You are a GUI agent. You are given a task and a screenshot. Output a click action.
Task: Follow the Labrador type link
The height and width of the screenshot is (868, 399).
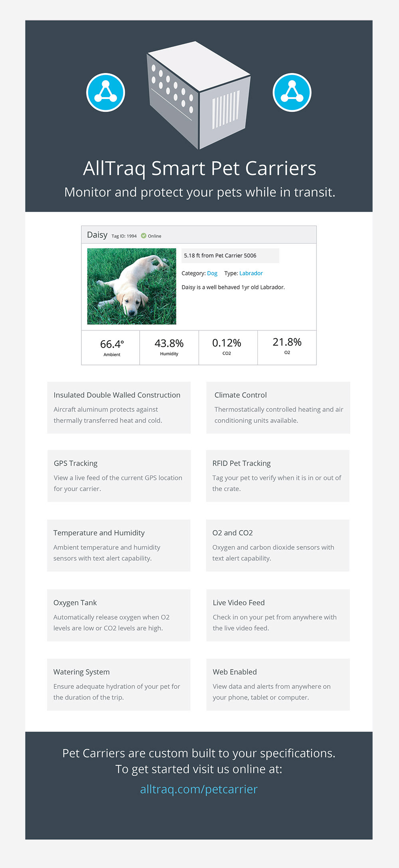(251, 273)
